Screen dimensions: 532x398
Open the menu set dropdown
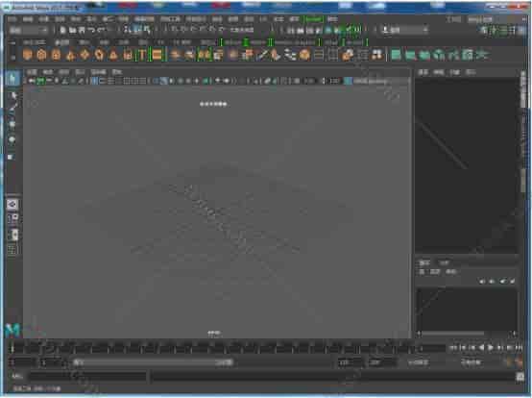pos(29,30)
